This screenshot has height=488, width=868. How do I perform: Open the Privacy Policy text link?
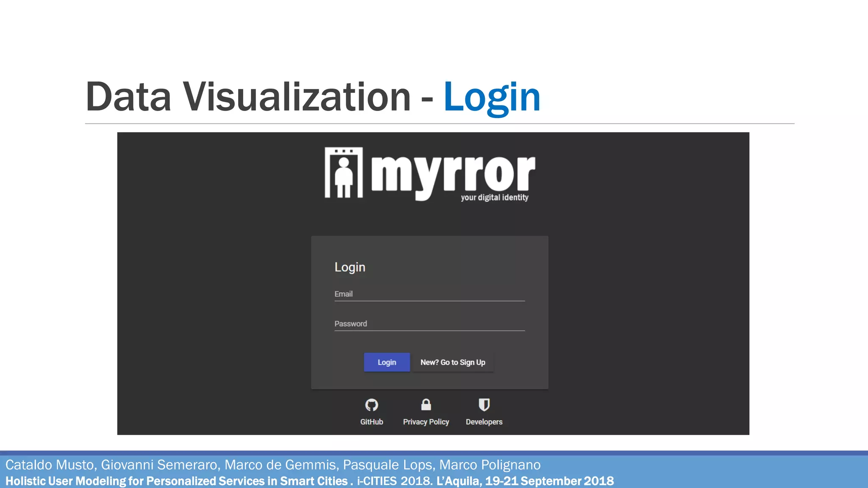pos(426,422)
